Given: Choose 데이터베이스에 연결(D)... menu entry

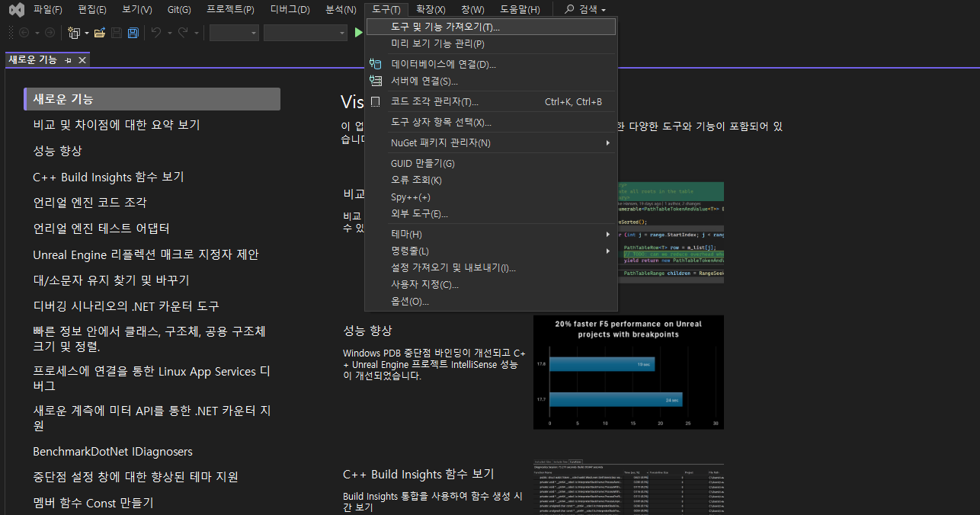Looking at the screenshot, I should [x=490, y=64].
